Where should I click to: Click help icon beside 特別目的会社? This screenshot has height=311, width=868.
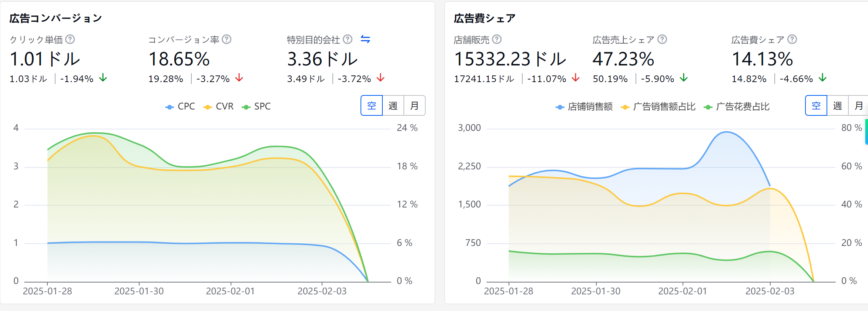[x=348, y=39]
